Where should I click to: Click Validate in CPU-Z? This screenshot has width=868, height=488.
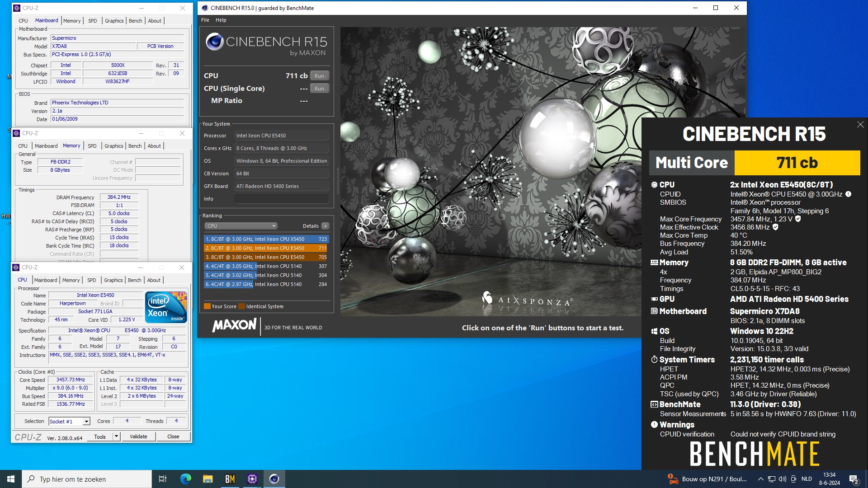coord(138,436)
